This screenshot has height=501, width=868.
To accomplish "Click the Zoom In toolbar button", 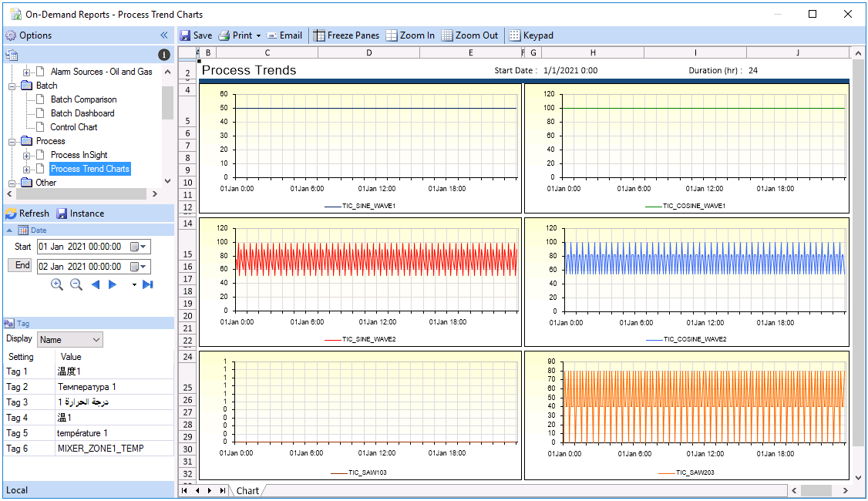I will (x=410, y=35).
